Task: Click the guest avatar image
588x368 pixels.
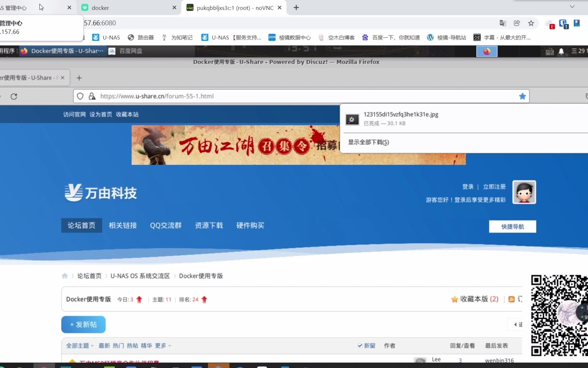Action: point(524,192)
